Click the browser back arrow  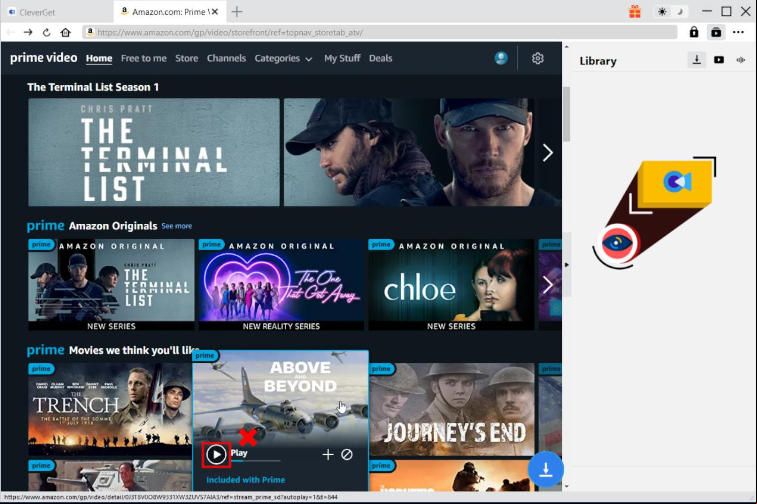10,32
